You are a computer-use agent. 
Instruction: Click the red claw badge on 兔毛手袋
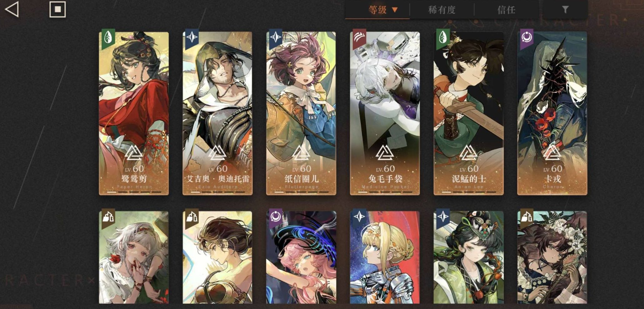click(x=359, y=38)
